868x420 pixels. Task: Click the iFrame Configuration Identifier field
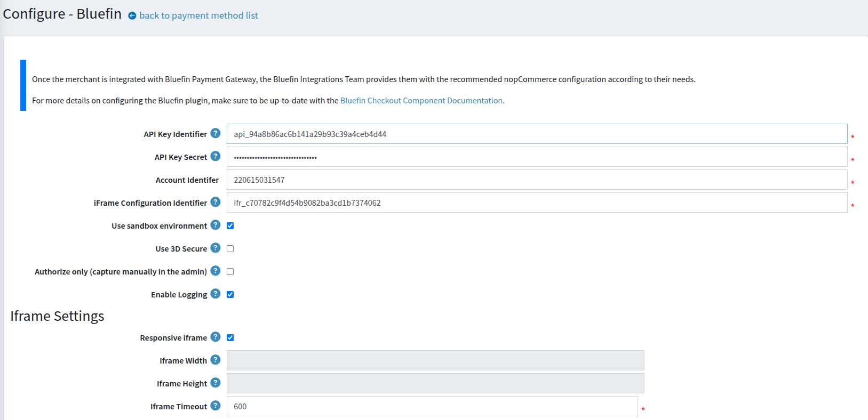pyautogui.click(x=537, y=203)
